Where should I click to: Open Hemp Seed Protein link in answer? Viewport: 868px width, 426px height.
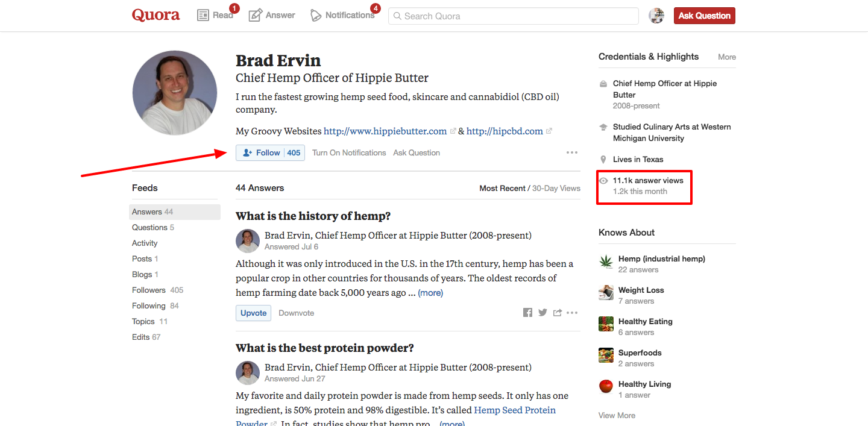[515, 410]
